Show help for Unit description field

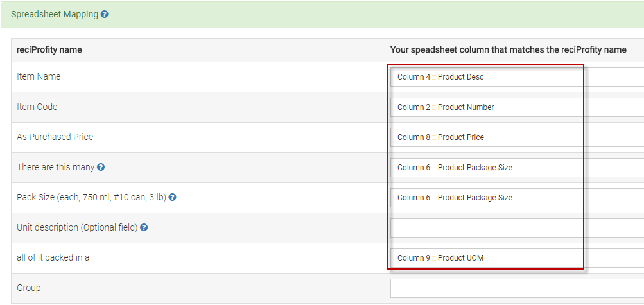point(144,227)
